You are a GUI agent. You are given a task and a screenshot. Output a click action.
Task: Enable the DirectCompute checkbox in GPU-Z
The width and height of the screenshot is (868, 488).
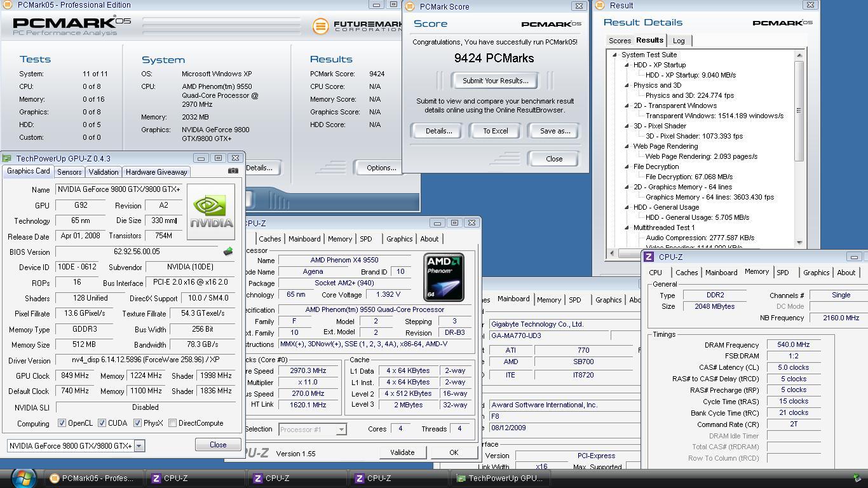[172, 423]
